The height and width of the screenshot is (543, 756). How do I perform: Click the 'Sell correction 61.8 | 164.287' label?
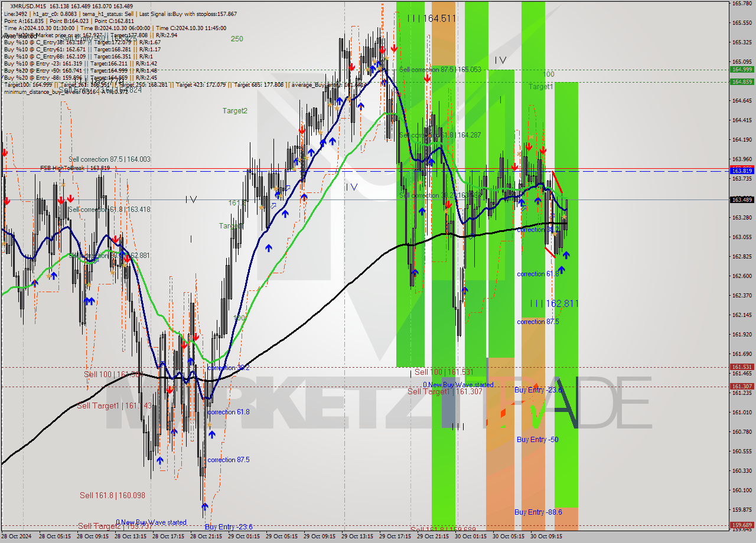click(x=440, y=135)
